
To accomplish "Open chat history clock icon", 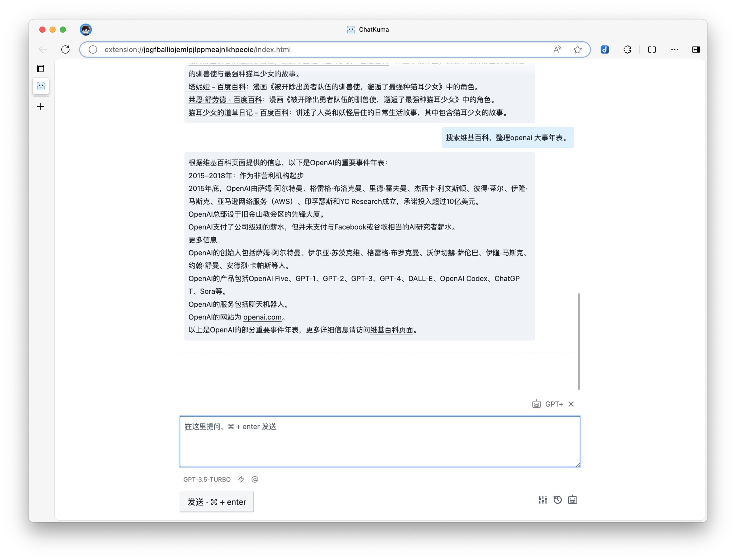I will (x=557, y=500).
